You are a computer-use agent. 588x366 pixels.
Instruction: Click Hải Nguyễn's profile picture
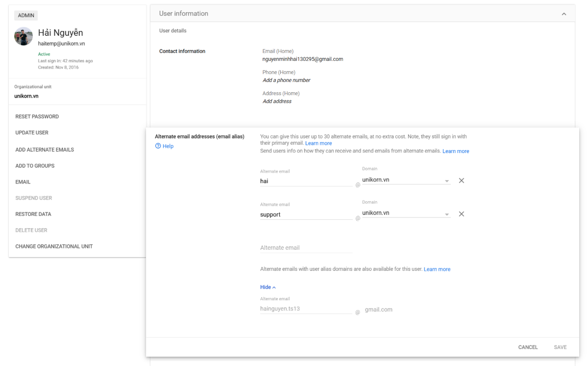point(24,37)
